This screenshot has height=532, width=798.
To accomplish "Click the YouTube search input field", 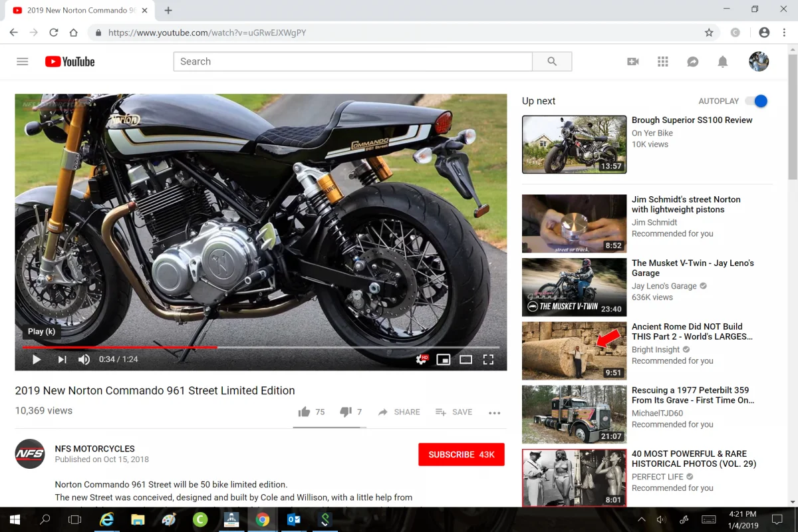I will coord(352,62).
